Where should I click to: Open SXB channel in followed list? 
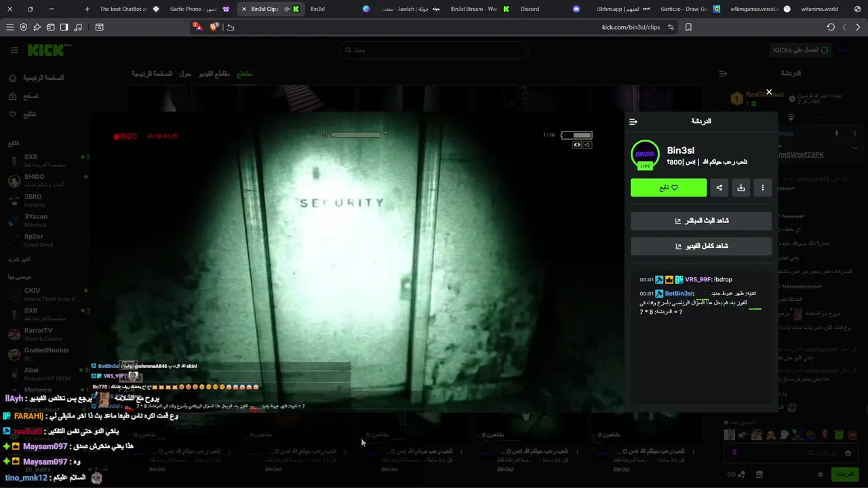47,161
